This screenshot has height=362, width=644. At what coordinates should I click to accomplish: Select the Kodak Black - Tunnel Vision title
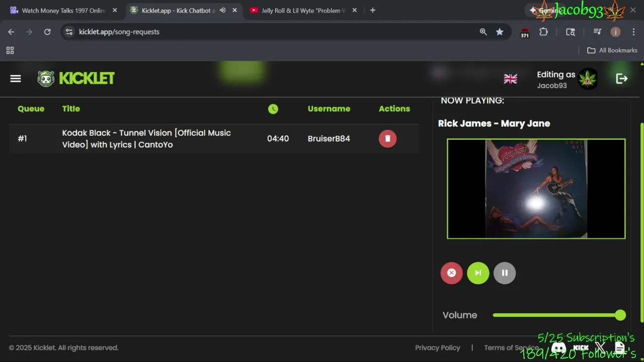point(146,139)
